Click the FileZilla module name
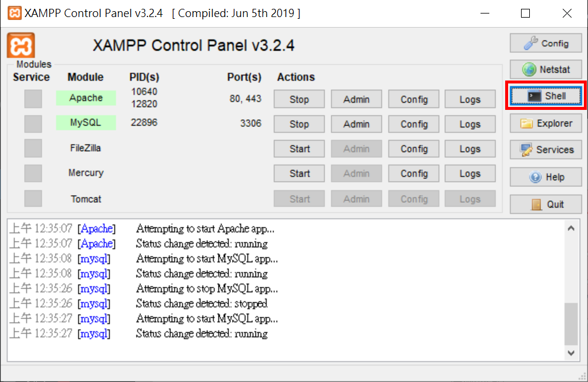Screen dimensions: 588x382 click(86, 148)
